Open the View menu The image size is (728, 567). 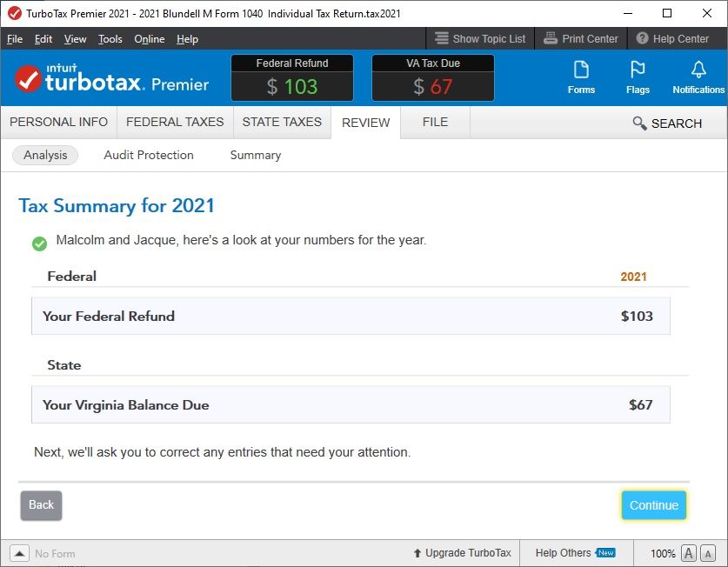[x=75, y=39]
